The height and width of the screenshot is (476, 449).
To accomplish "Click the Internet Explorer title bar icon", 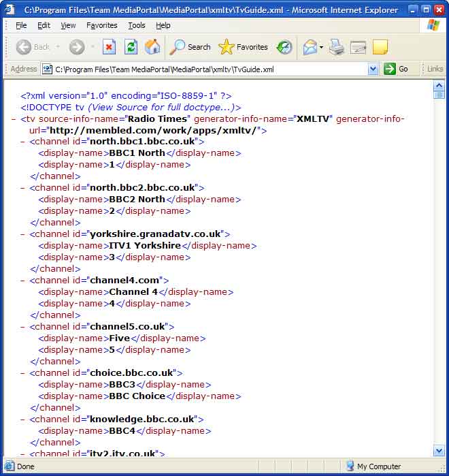I will pyautogui.click(x=10, y=10).
